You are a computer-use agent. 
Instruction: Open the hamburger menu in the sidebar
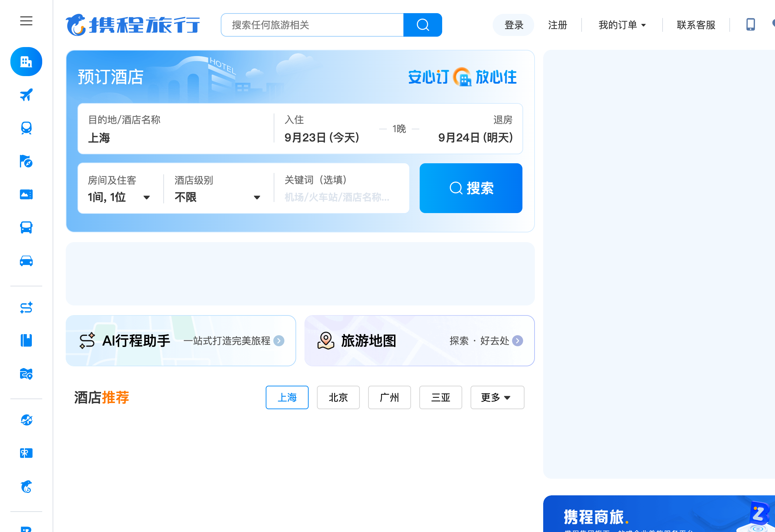[26, 21]
